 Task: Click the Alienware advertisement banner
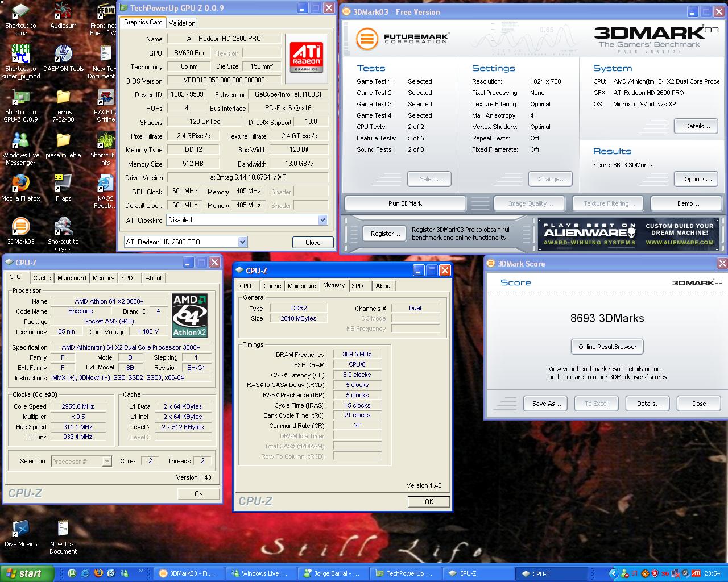tap(628, 234)
